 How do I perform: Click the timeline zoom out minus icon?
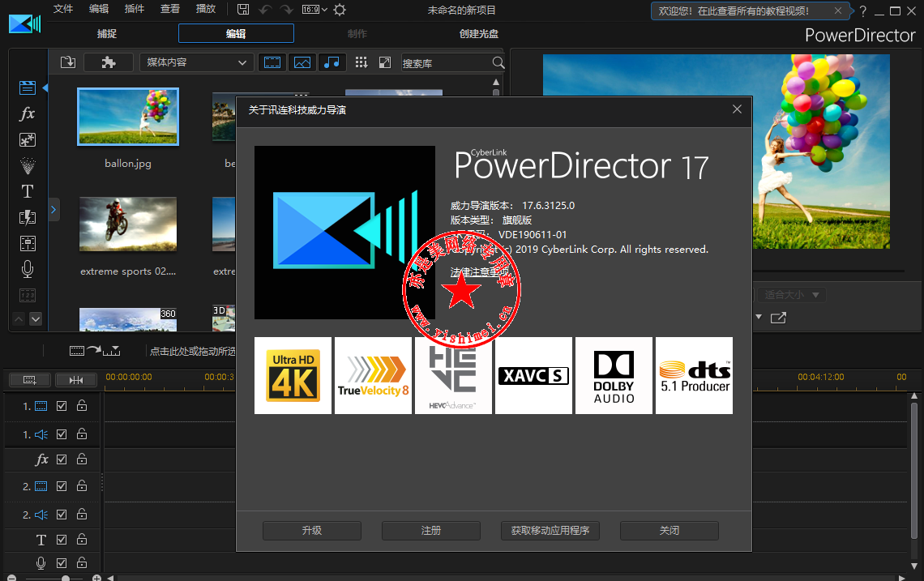click(x=12, y=578)
